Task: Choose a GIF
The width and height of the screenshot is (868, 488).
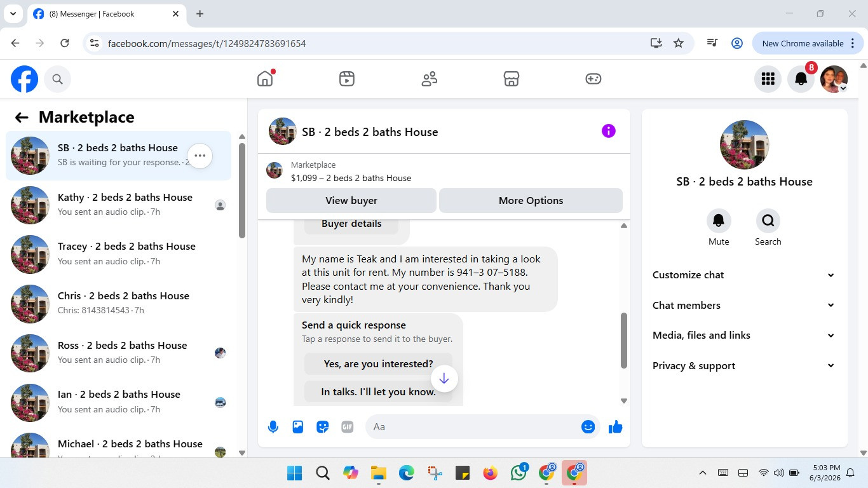Action: click(348, 427)
